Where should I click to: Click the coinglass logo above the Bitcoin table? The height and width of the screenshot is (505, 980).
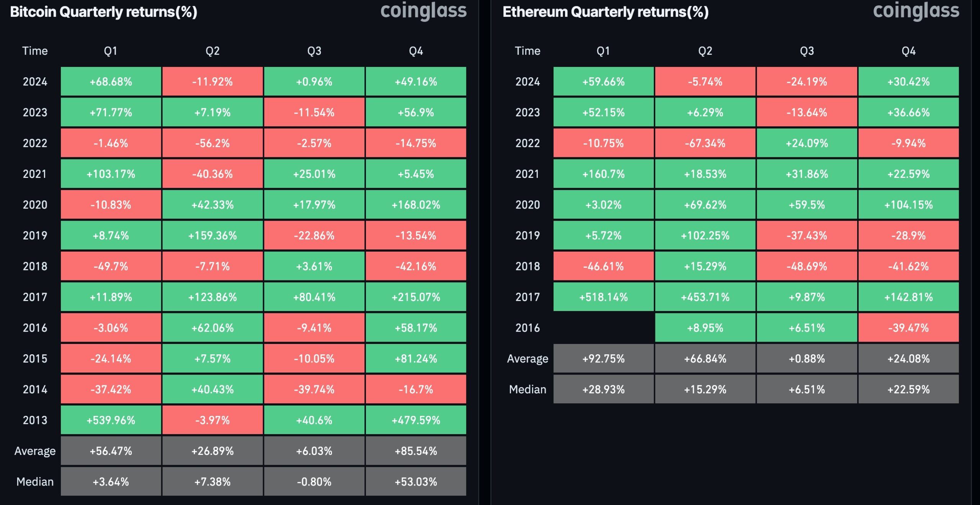423,11
